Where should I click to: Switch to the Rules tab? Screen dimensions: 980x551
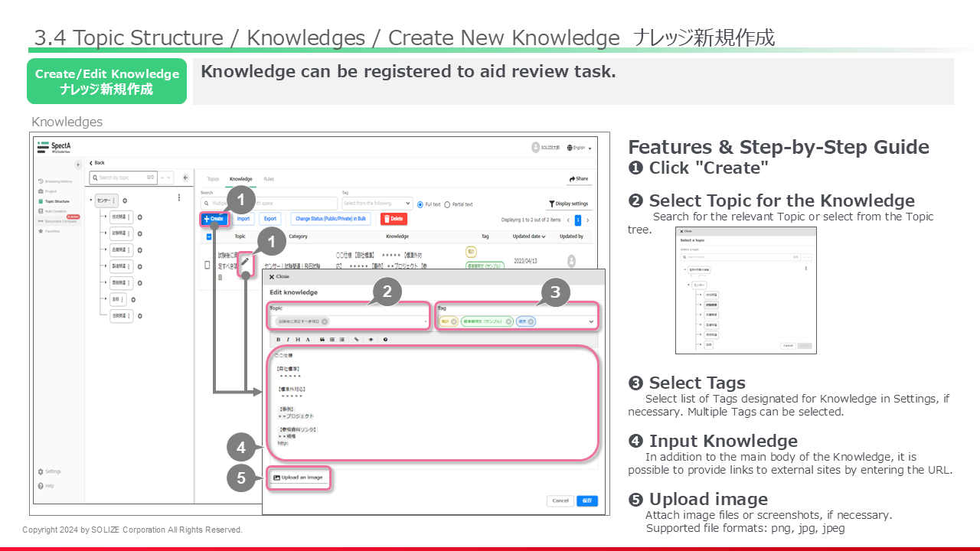point(269,179)
